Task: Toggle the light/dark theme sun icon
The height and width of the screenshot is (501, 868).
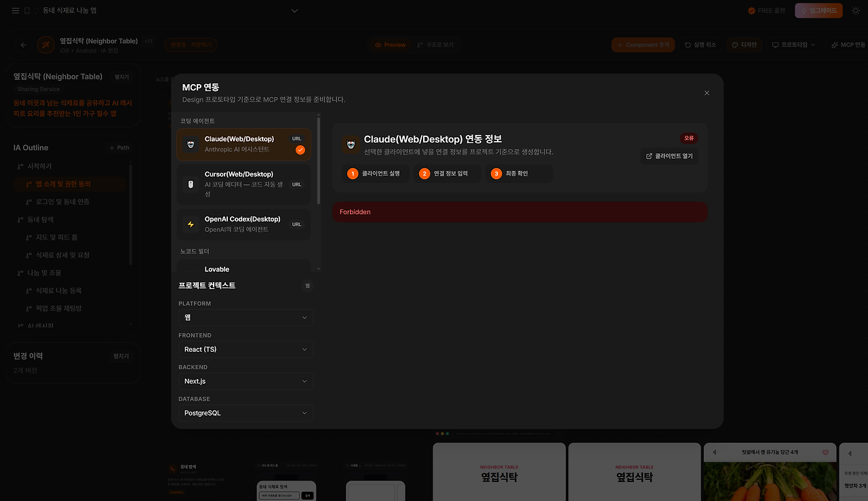Action: [856, 11]
